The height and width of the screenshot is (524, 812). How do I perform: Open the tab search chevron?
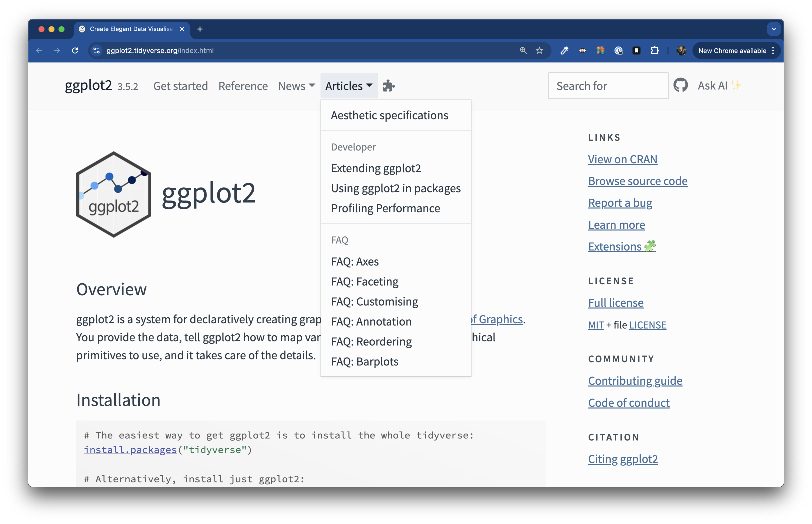click(x=773, y=29)
